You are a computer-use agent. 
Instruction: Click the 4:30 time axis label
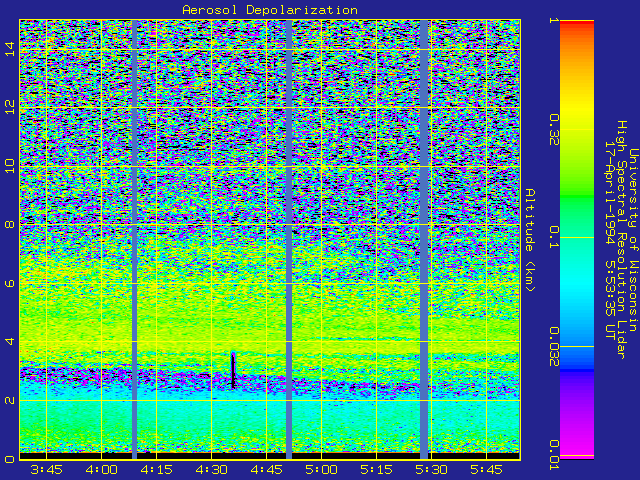click(x=211, y=469)
